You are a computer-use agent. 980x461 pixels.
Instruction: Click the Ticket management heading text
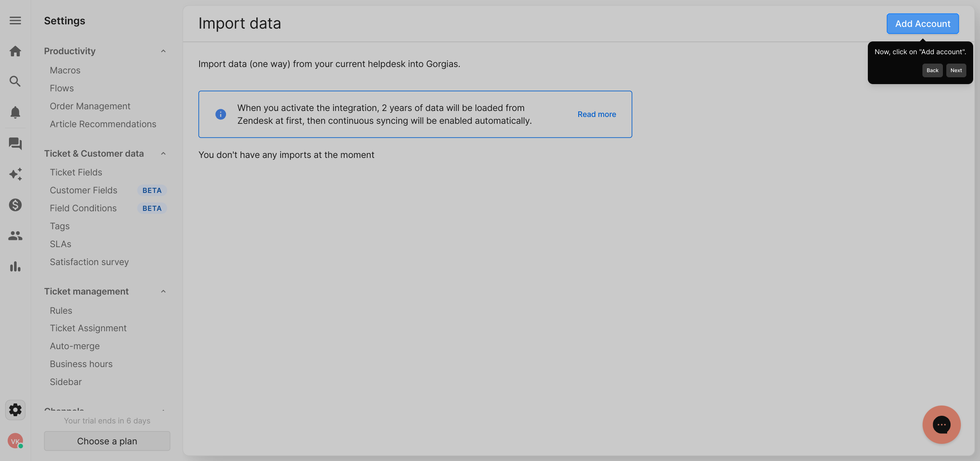tap(87, 292)
